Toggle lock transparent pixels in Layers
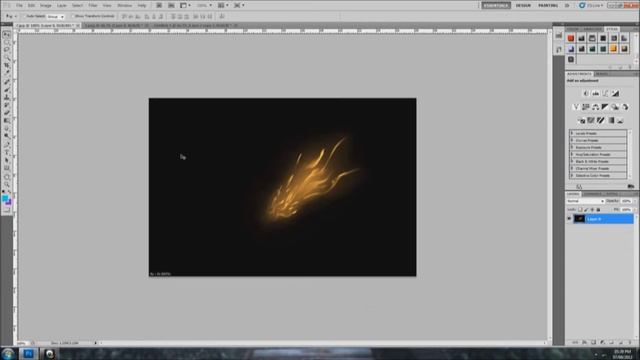This screenshot has width=640, height=360. pyautogui.click(x=580, y=210)
